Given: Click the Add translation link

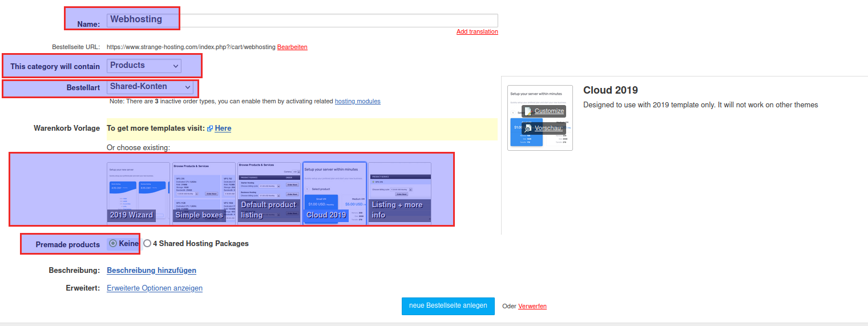Looking at the screenshot, I should click(x=477, y=32).
